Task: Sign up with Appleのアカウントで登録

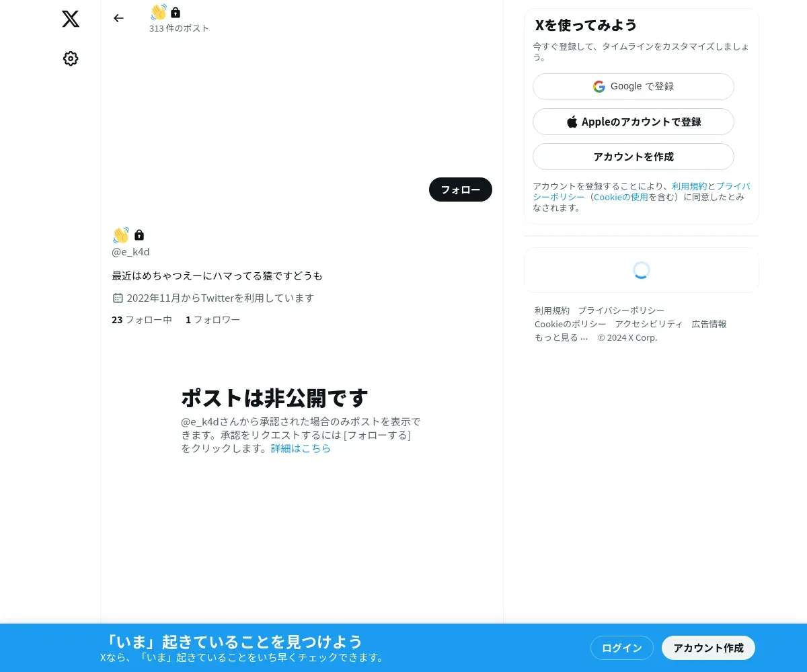Action: (633, 122)
